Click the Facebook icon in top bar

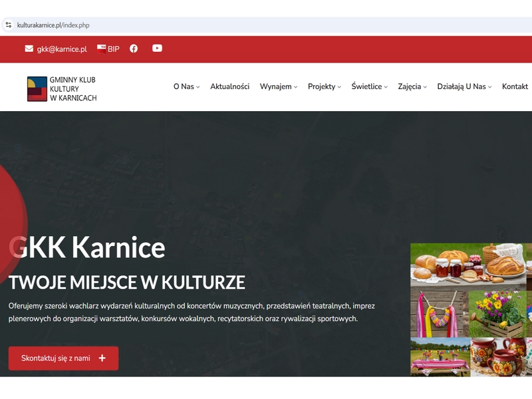coord(134,49)
